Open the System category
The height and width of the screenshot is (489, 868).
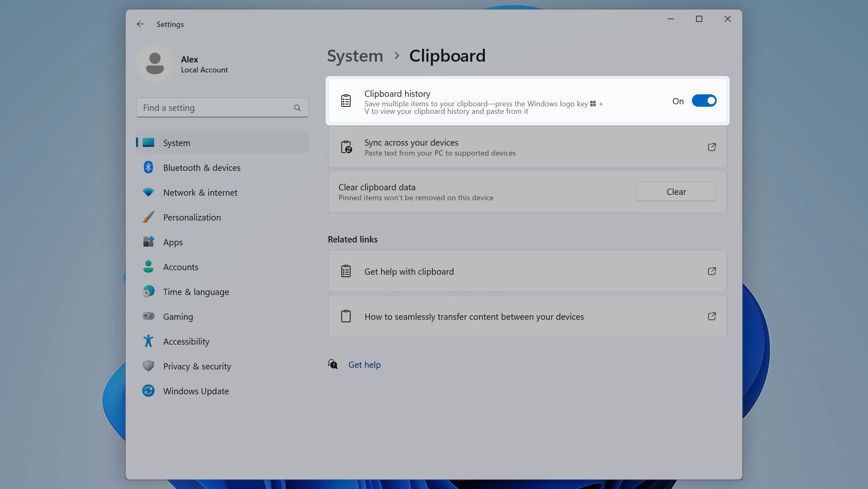[222, 143]
